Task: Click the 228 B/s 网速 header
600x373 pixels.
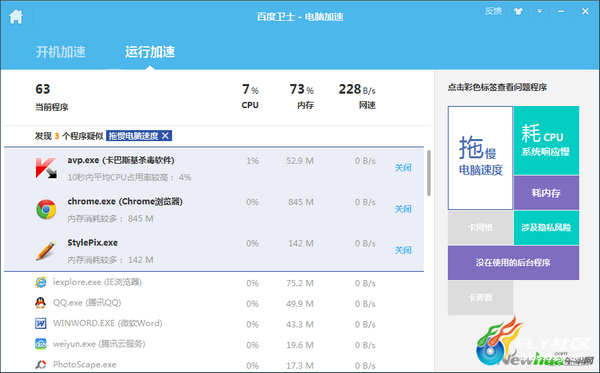Action: (357, 96)
